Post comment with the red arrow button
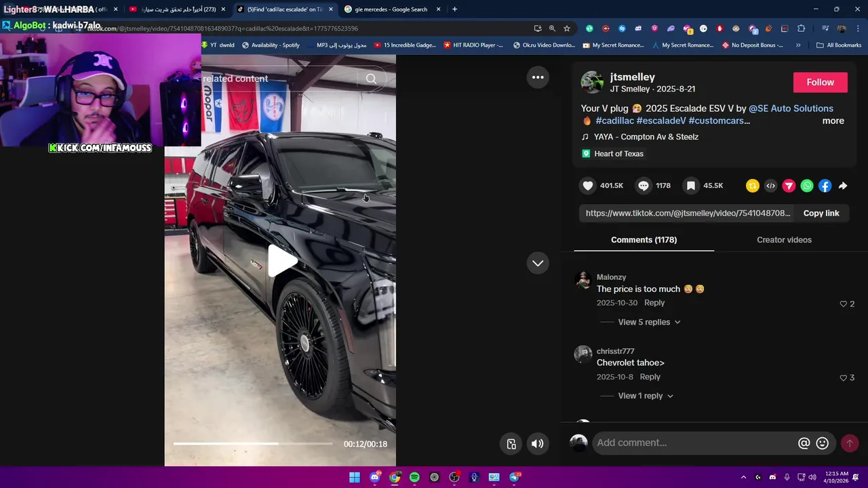868x488 pixels. tap(850, 443)
